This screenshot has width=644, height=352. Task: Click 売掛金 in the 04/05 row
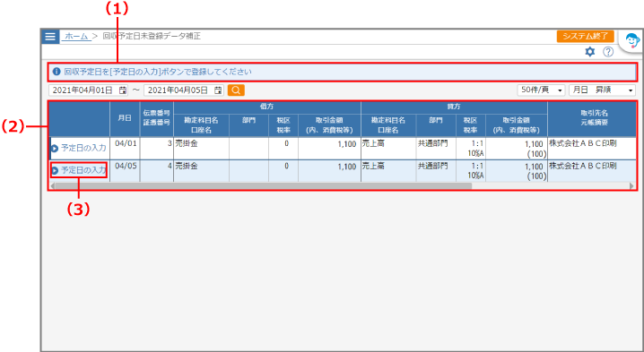[x=187, y=167]
